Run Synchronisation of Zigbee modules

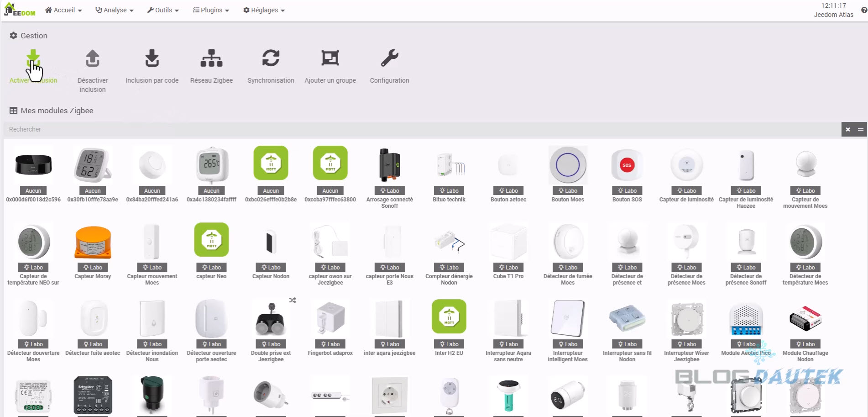click(x=271, y=59)
